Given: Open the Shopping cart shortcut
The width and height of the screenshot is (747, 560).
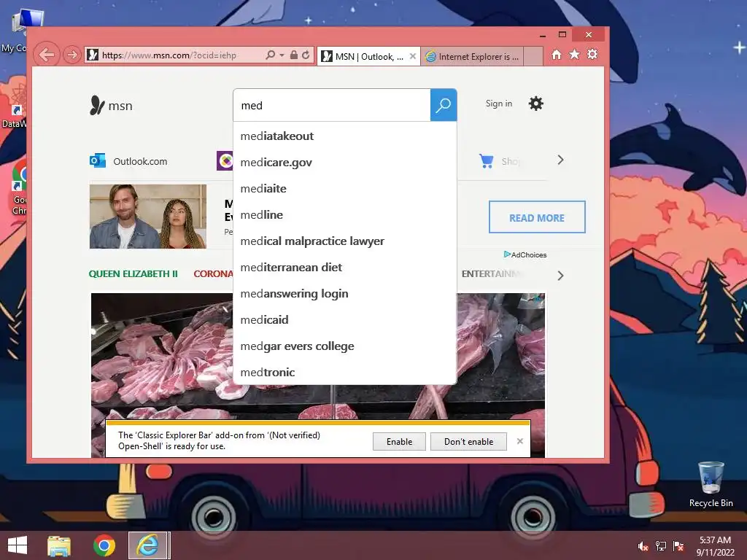Looking at the screenshot, I should click(x=499, y=161).
